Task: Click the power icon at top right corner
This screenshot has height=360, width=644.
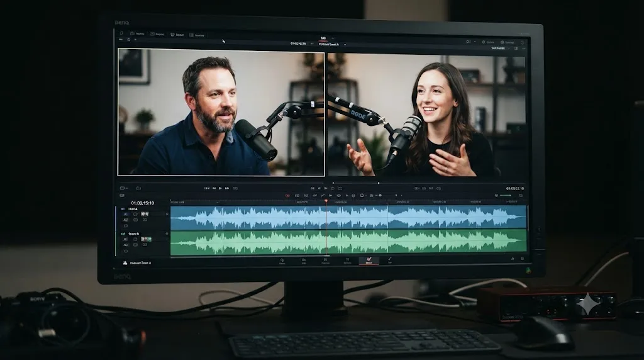Action: pyautogui.click(x=523, y=42)
